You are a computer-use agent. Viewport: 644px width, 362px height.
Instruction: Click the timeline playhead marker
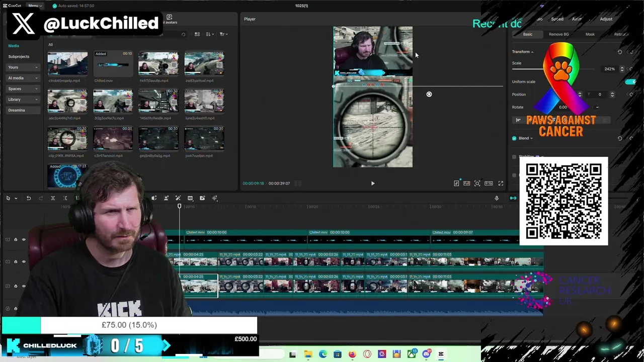pyautogui.click(x=179, y=206)
